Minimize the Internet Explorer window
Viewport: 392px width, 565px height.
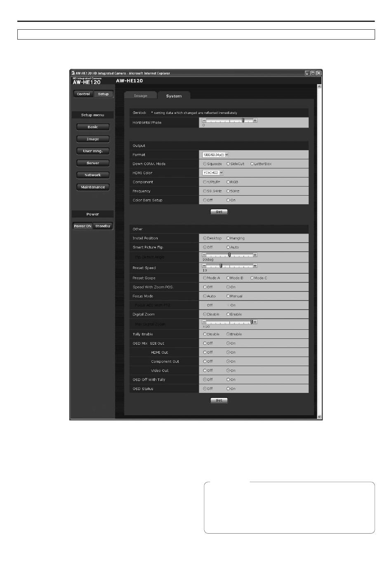(307, 73)
